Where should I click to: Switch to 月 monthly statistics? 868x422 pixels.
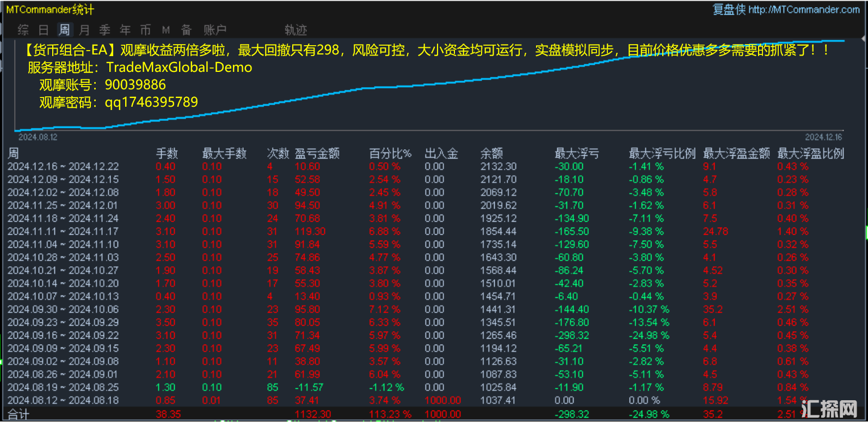[x=84, y=30]
